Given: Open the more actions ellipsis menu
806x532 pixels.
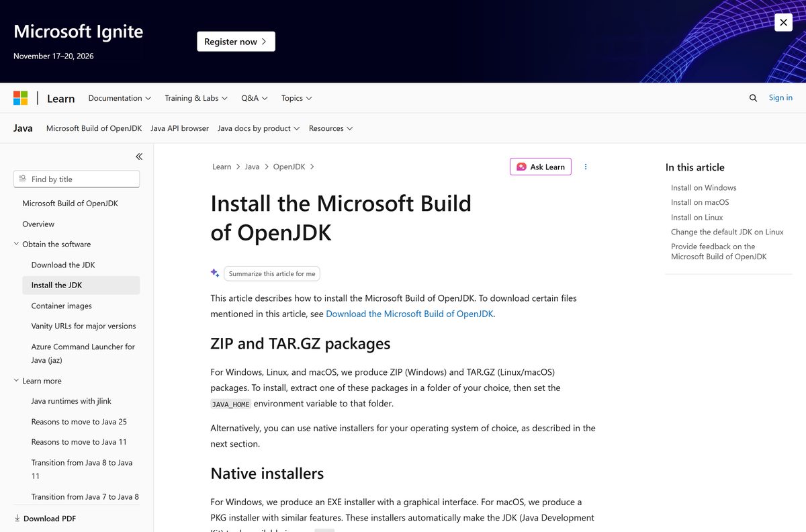Looking at the screenshot, I should pos(586,167).
